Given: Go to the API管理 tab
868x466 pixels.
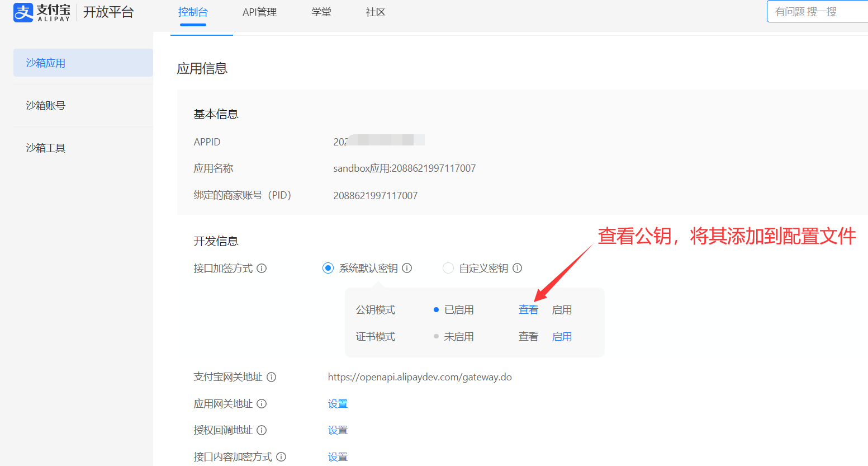Looking at the screenshot, I should [259, 12].
